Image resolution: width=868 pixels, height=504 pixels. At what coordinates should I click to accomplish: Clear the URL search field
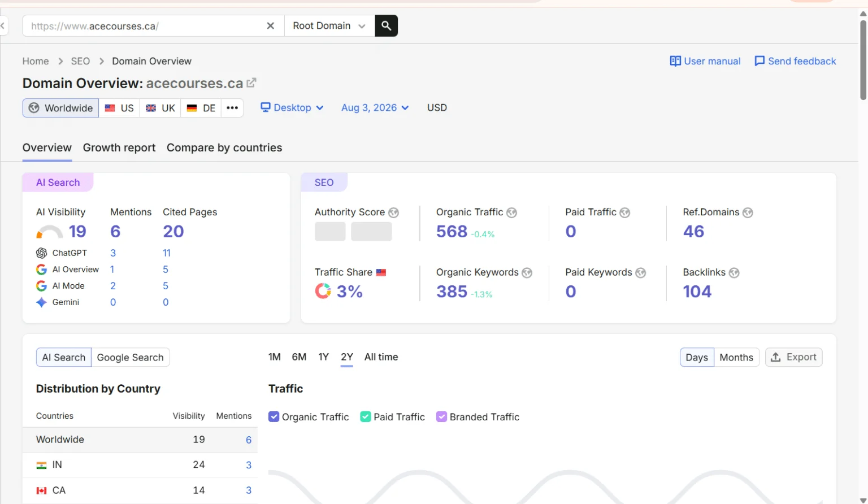(271, 26)
